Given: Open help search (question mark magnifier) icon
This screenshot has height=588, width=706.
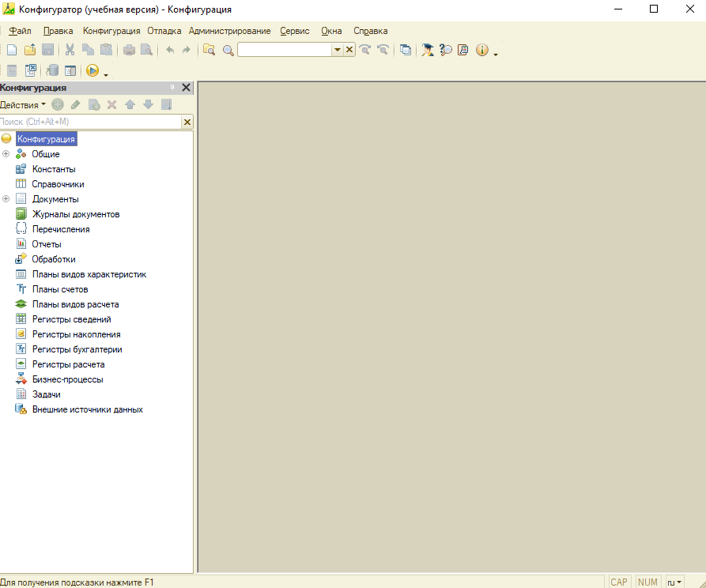Looking at the screenshot, I should click(x=446, y=50).
